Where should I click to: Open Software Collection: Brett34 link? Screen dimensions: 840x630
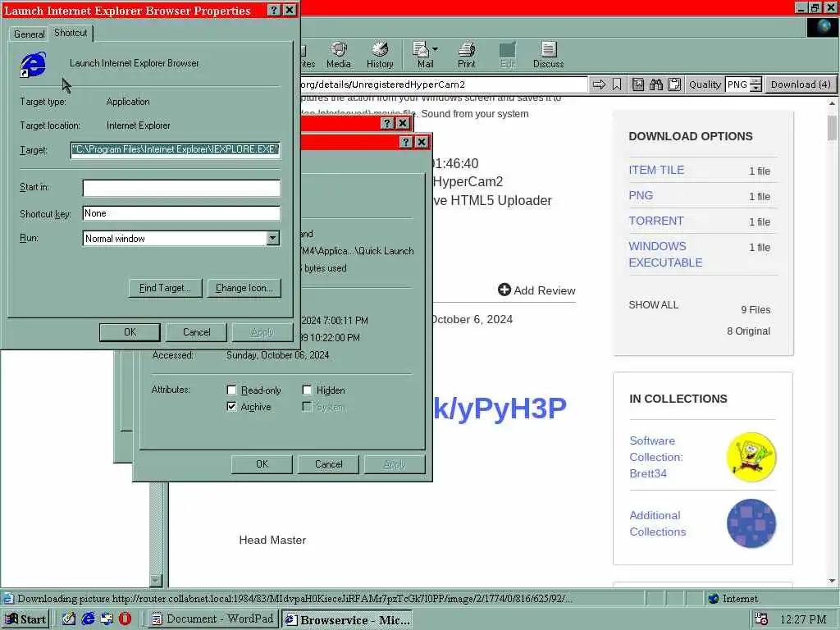click(x=656, y=457)
